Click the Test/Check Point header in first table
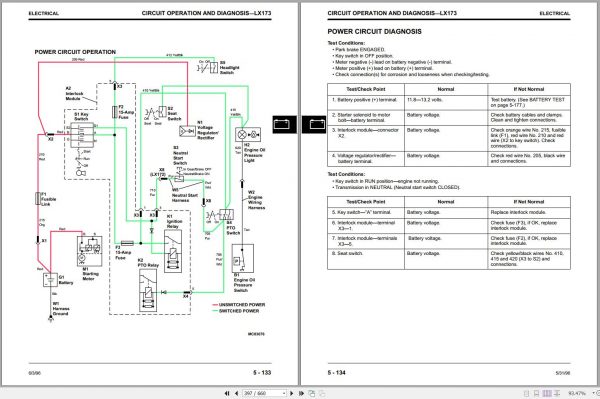The width and height of the screenshot is (600, 399). pos(366,89)
